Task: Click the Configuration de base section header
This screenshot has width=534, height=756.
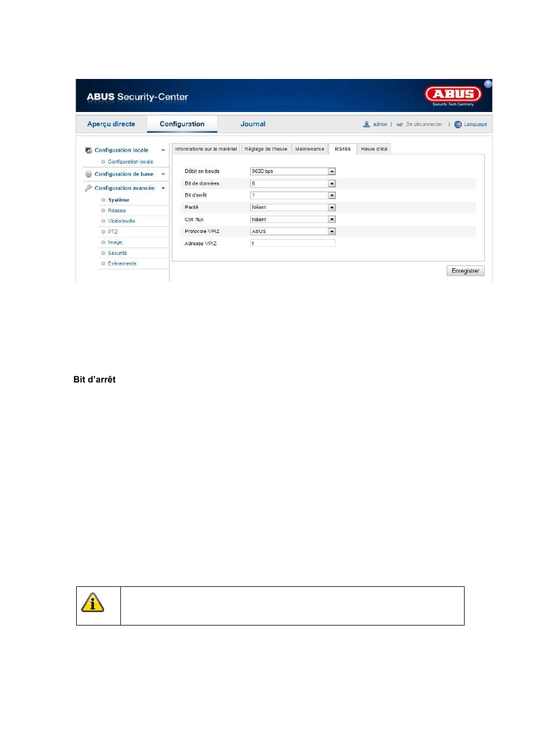Action: 124,174
